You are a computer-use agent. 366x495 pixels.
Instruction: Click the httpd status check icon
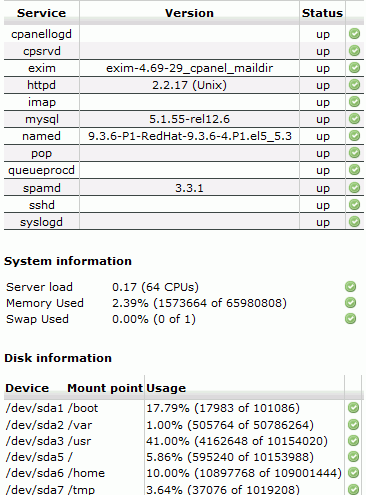coord(354,85)
